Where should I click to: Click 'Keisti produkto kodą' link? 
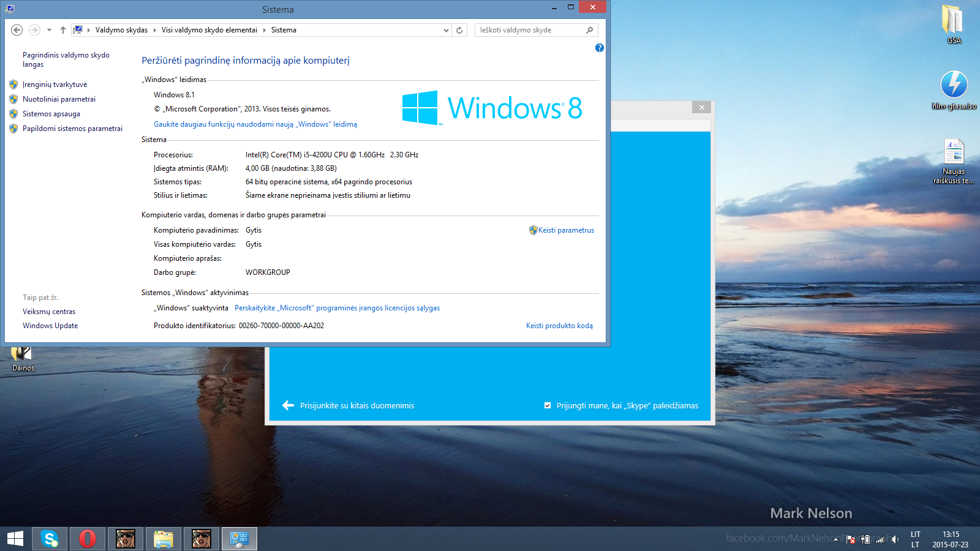click(559, 326)
